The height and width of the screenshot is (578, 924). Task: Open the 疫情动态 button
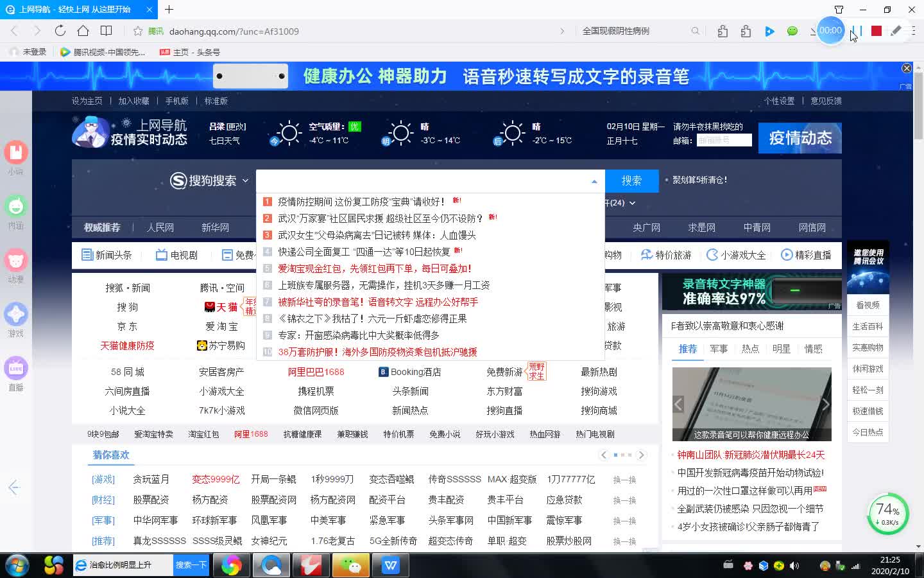pos(800,138)
